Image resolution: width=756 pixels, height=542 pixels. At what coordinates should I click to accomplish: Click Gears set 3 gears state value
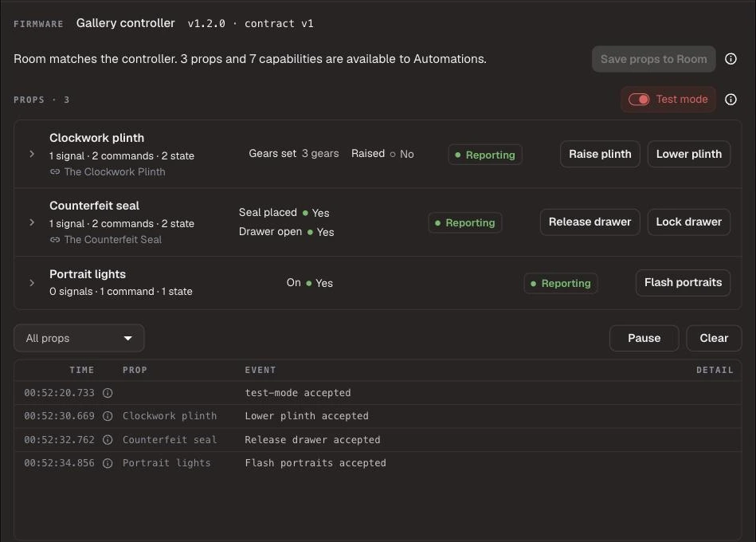coord(294,154)
